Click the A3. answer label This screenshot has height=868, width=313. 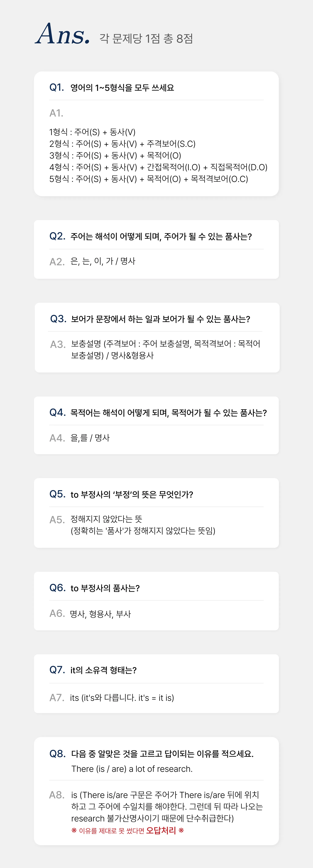(x=58, y=344)
